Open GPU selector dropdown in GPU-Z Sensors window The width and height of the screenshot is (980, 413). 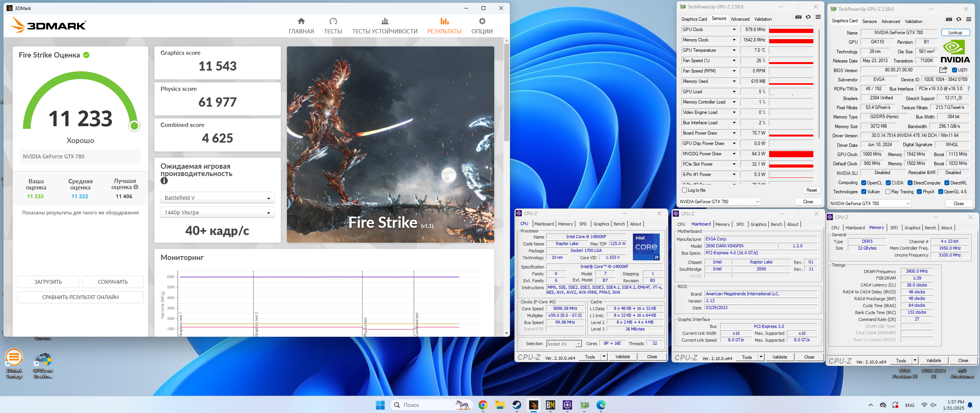coord(719,202)
